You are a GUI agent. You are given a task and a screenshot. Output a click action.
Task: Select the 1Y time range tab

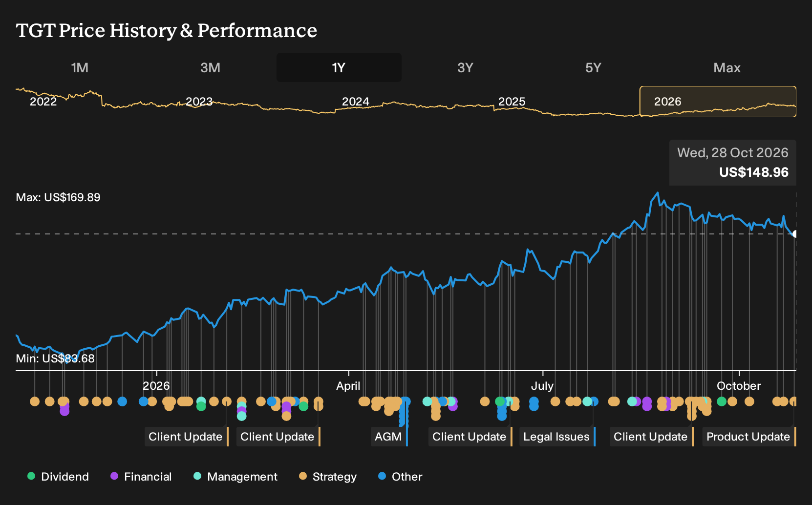coord(339,67)
